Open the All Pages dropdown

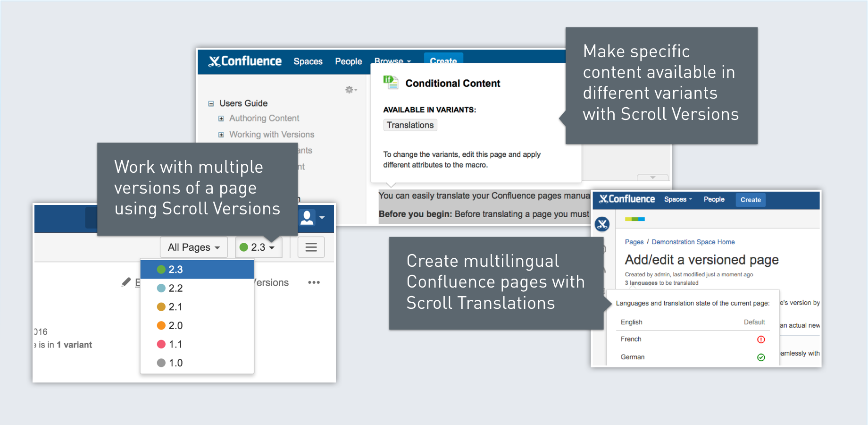click(194, 247)
